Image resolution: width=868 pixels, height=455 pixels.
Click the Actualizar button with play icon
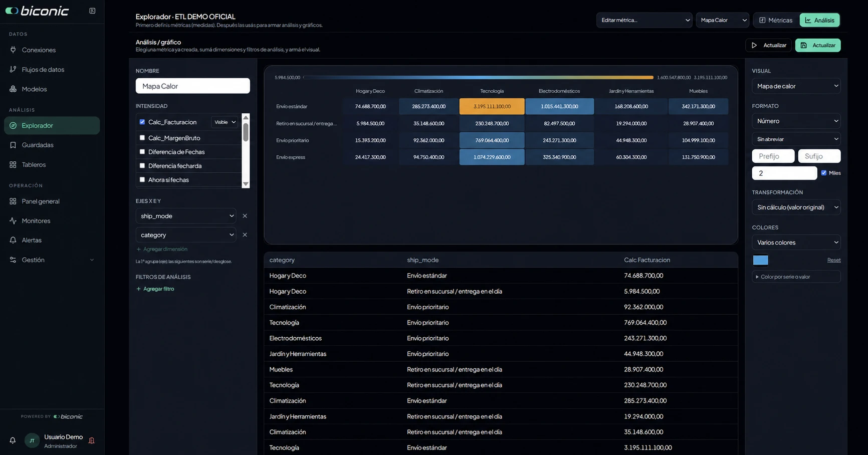768,45
